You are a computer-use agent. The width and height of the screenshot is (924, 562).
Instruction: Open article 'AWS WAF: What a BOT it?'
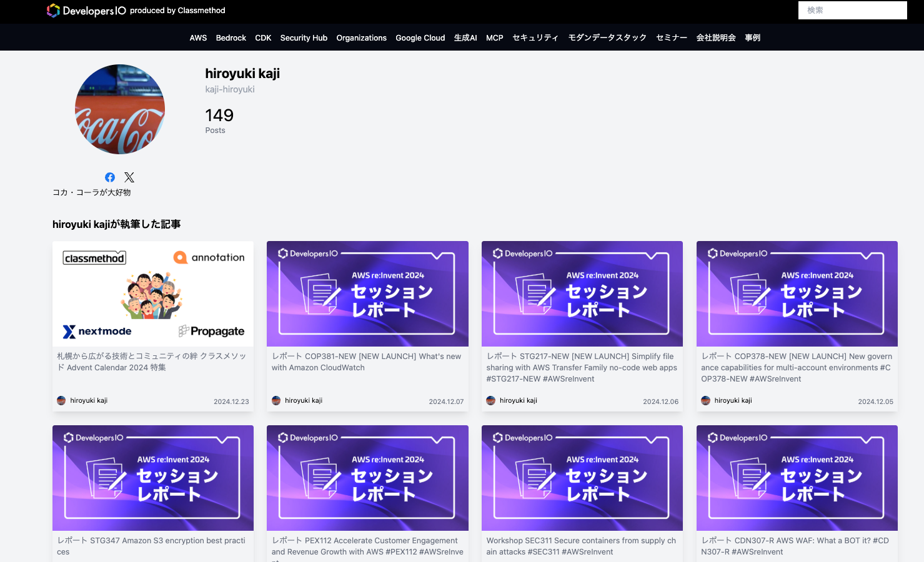click(x=795, y=546)
